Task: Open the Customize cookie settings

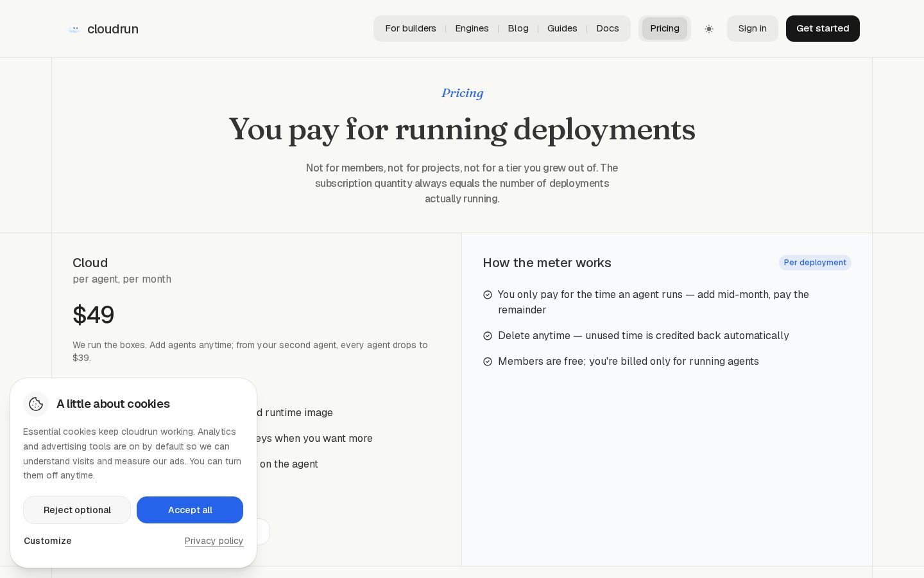Action: coord(47,541)
